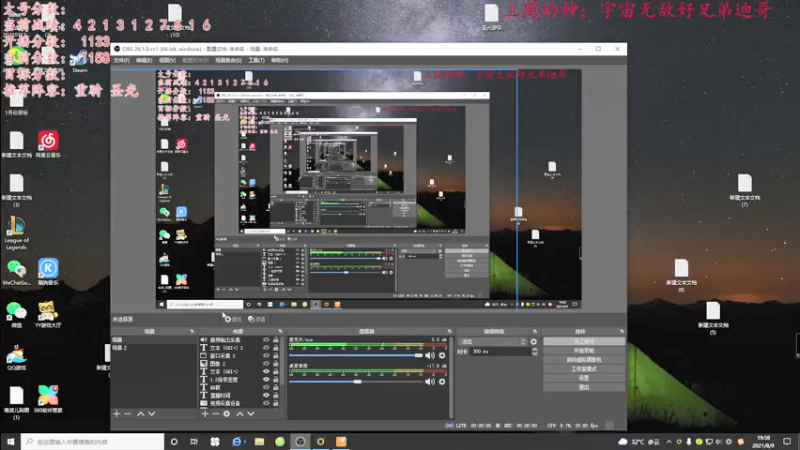The image size is (800, 450).
Task: Click the 300 ms duration input field
Action: pyautogui.click(x=501, y=352)
